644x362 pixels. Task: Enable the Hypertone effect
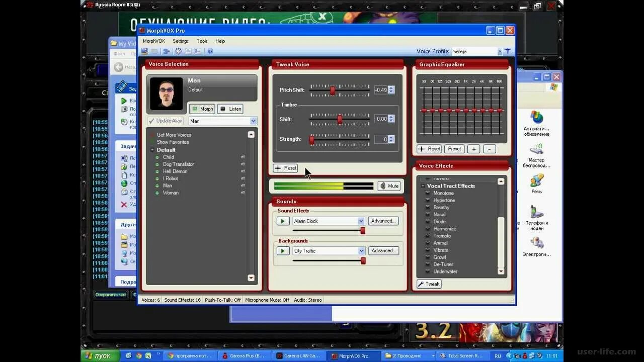click(x=444, y=200)
